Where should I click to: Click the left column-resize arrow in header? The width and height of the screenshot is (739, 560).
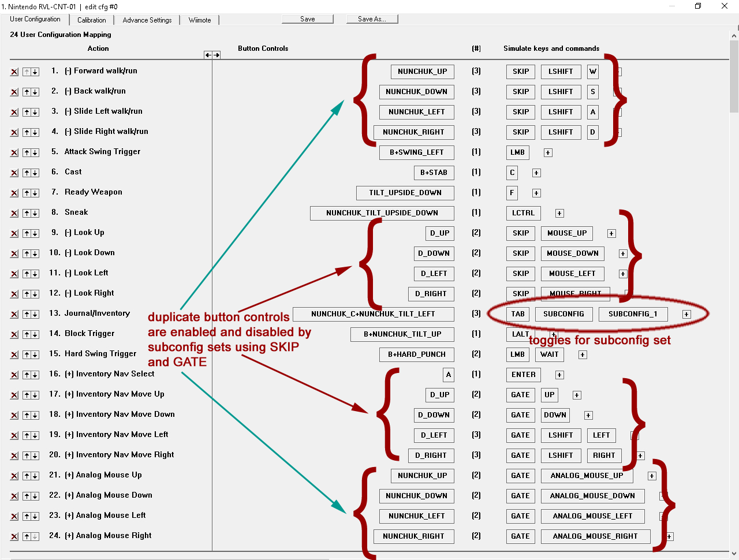pyautogui.click(x=208, y=55)
